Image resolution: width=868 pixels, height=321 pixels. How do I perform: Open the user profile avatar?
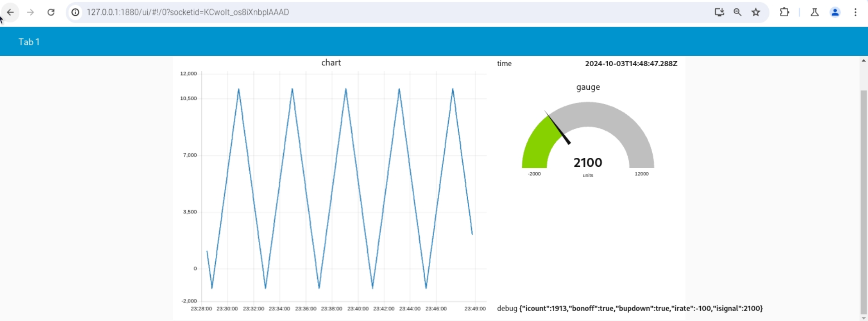(835, 12)
